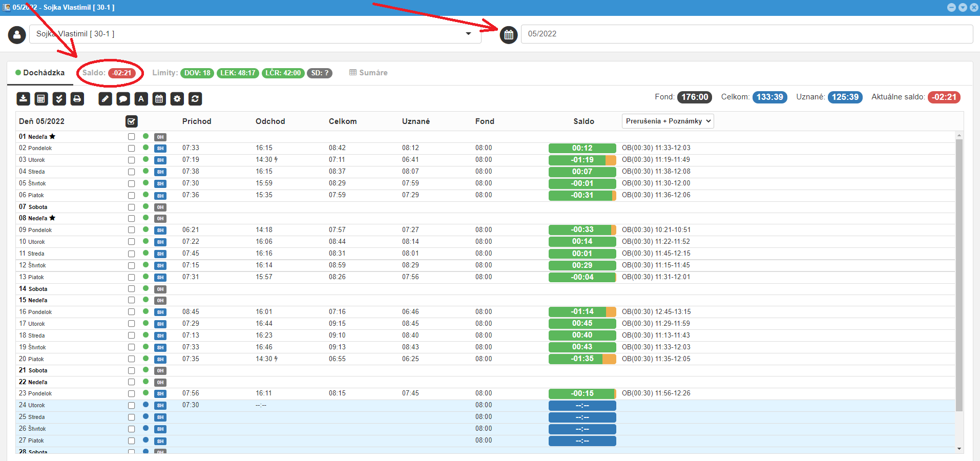Click the vertical scrollbar of the table
This screenshot has height=461, width=980.
point(959,271)
